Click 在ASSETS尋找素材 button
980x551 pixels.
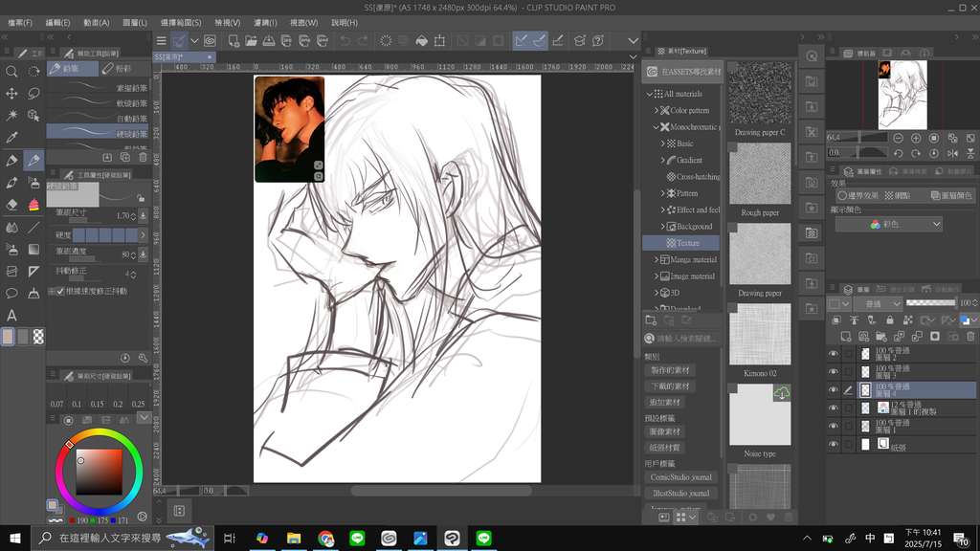pyautogui.click(x=682, y=72)
